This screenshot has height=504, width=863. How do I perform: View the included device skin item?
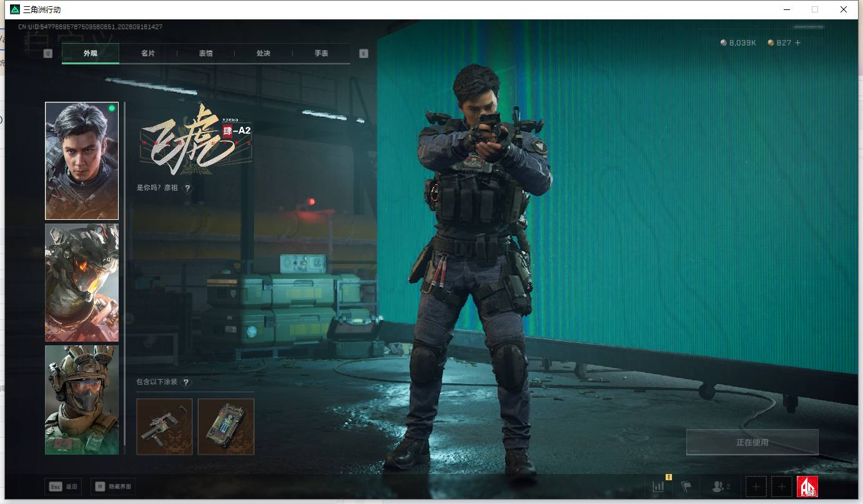[x=226, y=427]
